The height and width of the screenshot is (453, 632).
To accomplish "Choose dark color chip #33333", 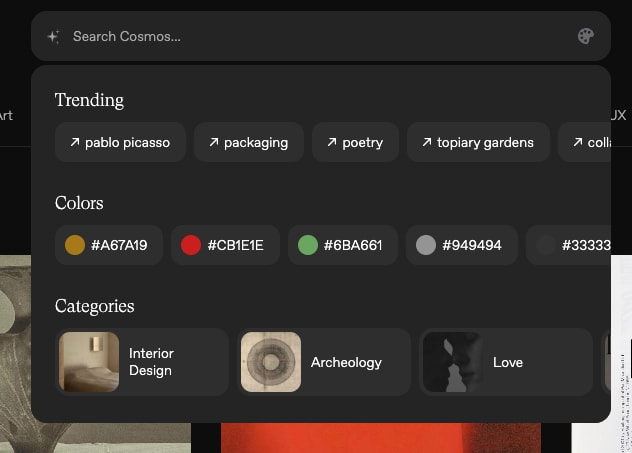I will 569,245.
